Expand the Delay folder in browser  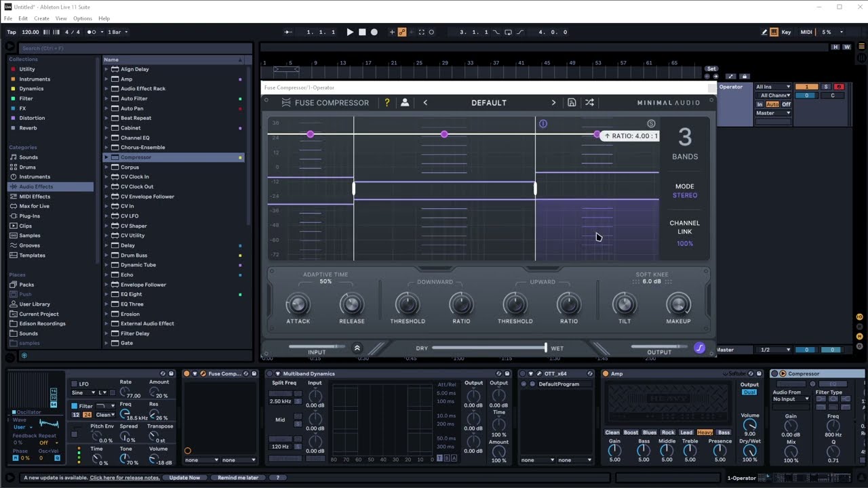106,245
